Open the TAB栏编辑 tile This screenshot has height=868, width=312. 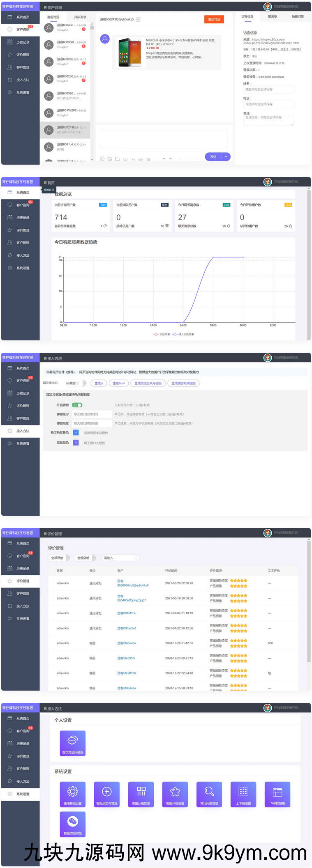(277, 794)
